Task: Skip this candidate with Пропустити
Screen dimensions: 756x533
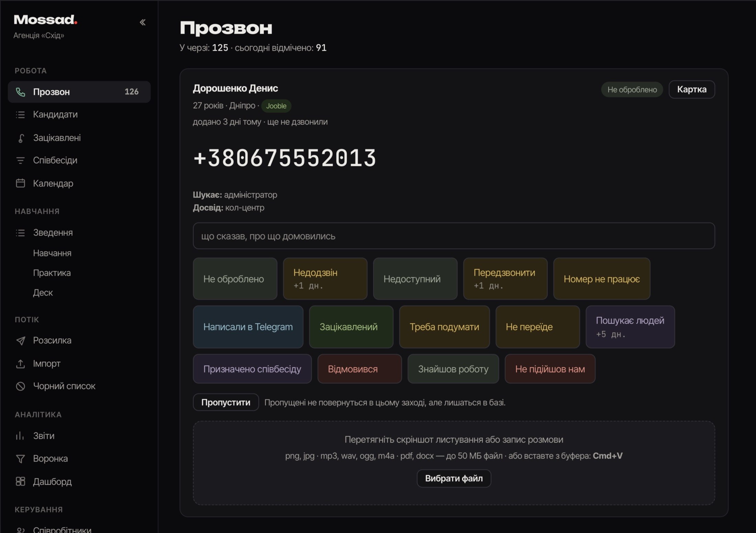Action: coord(226,402)
